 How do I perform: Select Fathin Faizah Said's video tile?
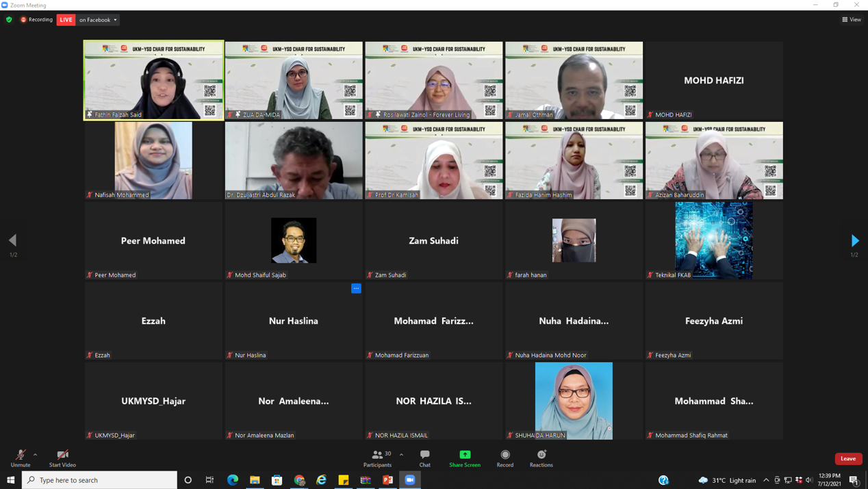point(153,80)
